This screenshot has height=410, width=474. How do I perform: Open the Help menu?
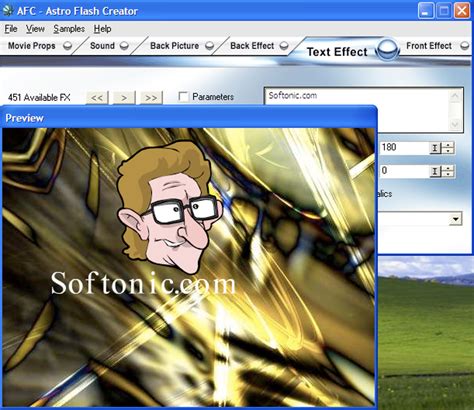click(x=102, y=29)
